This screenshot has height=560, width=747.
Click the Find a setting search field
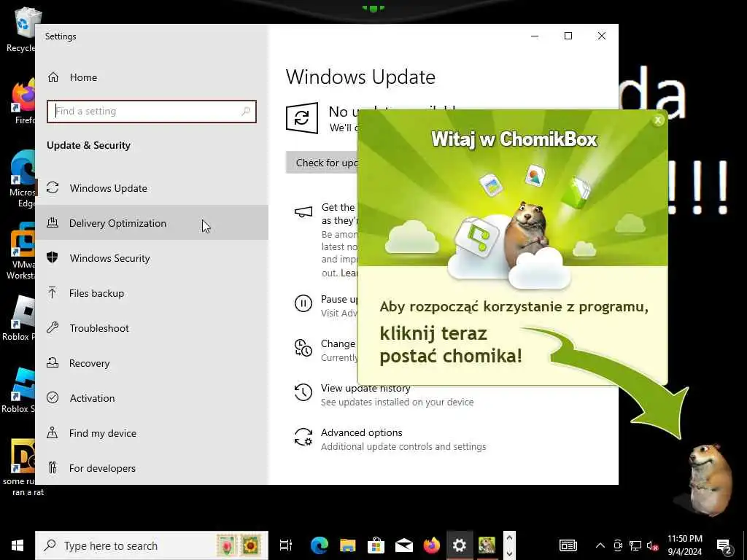pos(152,112)
